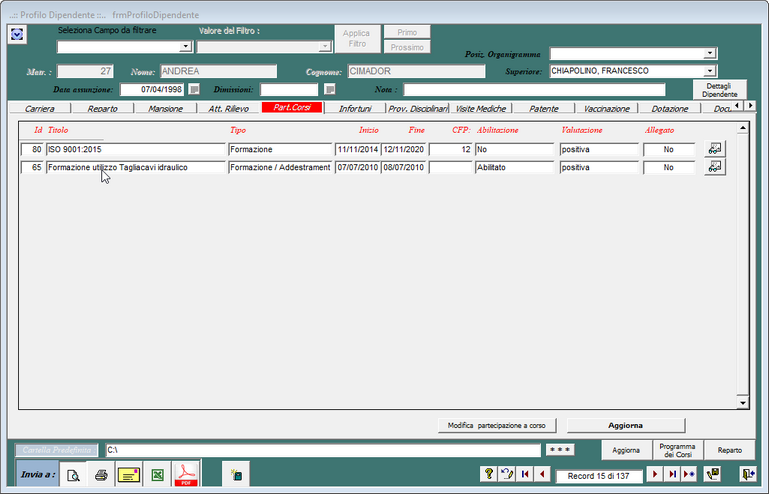Go to next record arrow icon
The width and height of the screenshot is (769, 494).
[x=655, y=474]
